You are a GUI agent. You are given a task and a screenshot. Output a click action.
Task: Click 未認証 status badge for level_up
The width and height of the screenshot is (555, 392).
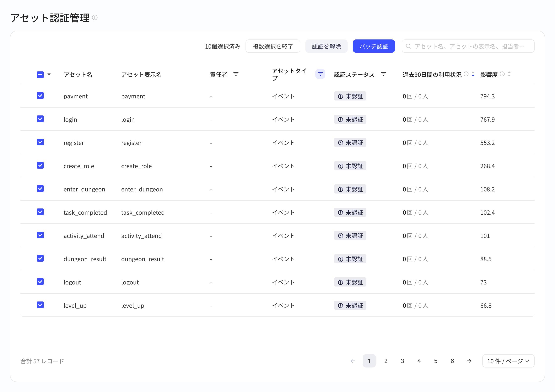click(x=350, y=305)
